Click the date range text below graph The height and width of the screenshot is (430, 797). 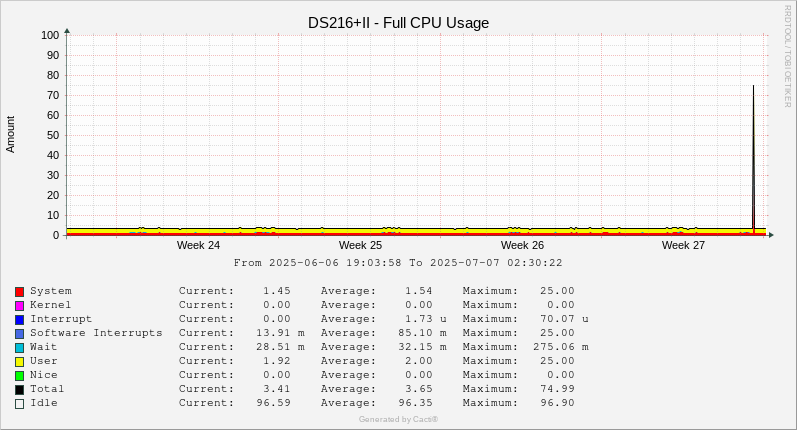click(398, 263)
